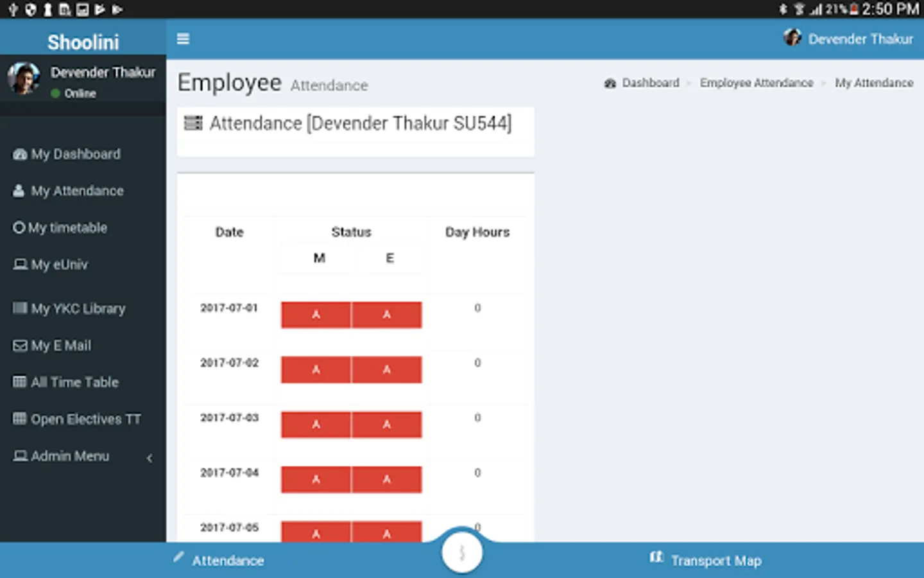Click the Admin Menu laptop icon
924x578 pixels.
21,456
